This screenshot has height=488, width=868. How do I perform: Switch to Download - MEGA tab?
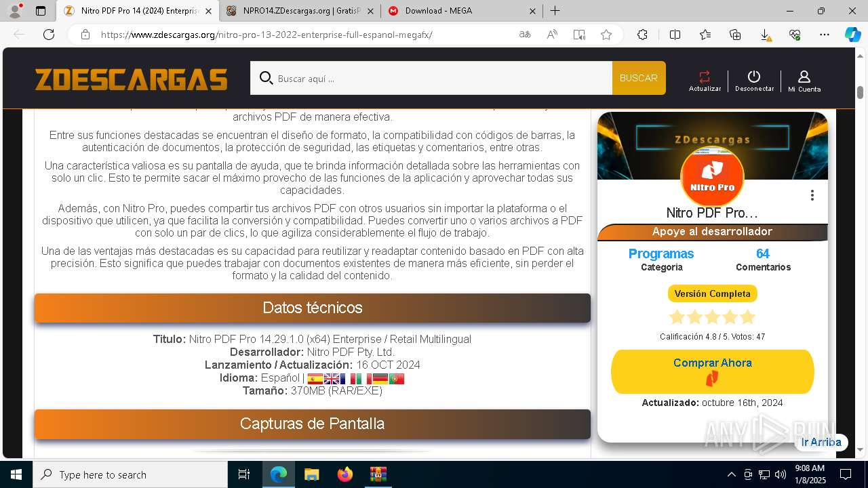[461, 11]
